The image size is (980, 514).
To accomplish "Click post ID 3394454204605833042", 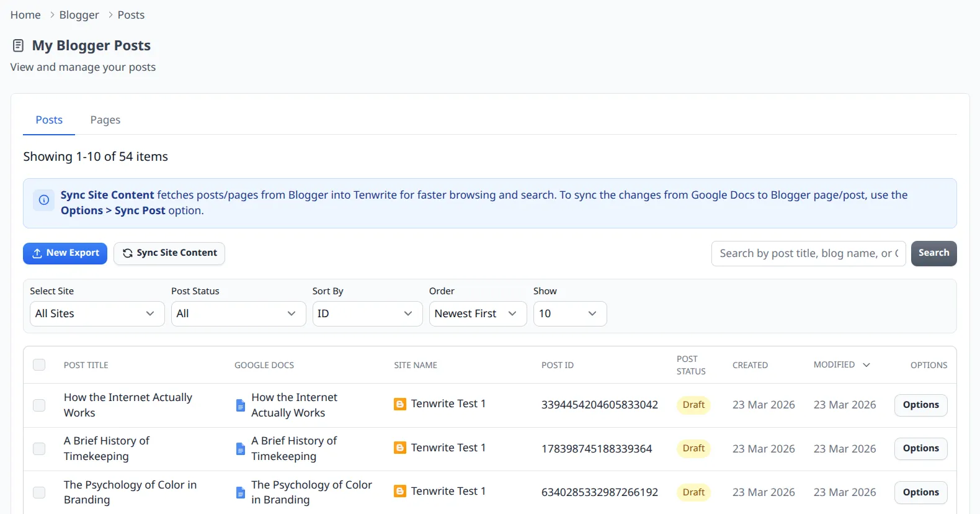I will tap(600, 405).
